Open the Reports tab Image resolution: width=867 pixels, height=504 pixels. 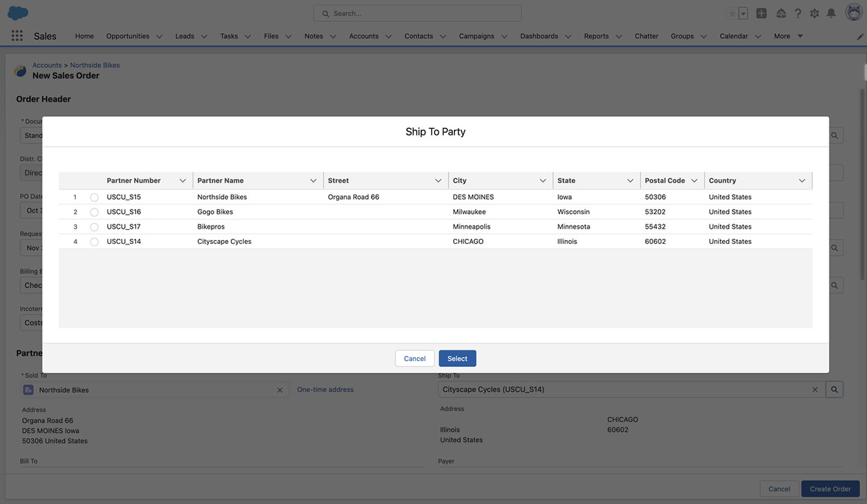[x=596, y=36]
